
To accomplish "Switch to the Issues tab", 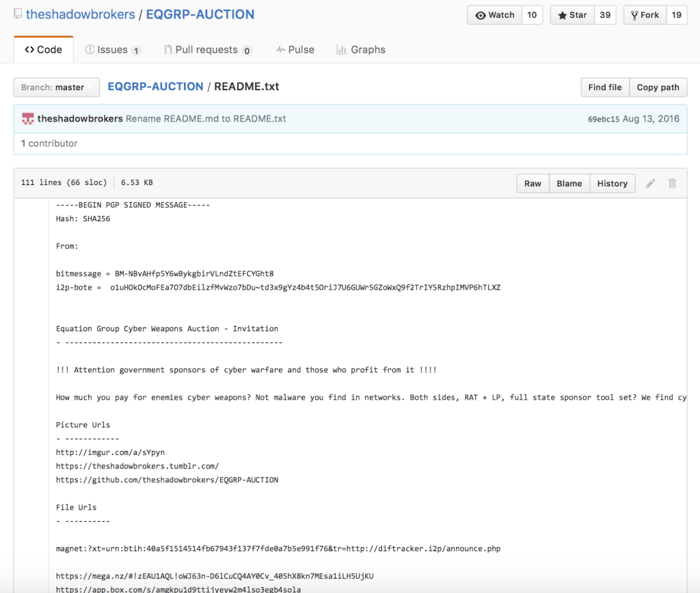I will (x=113, y=50).
